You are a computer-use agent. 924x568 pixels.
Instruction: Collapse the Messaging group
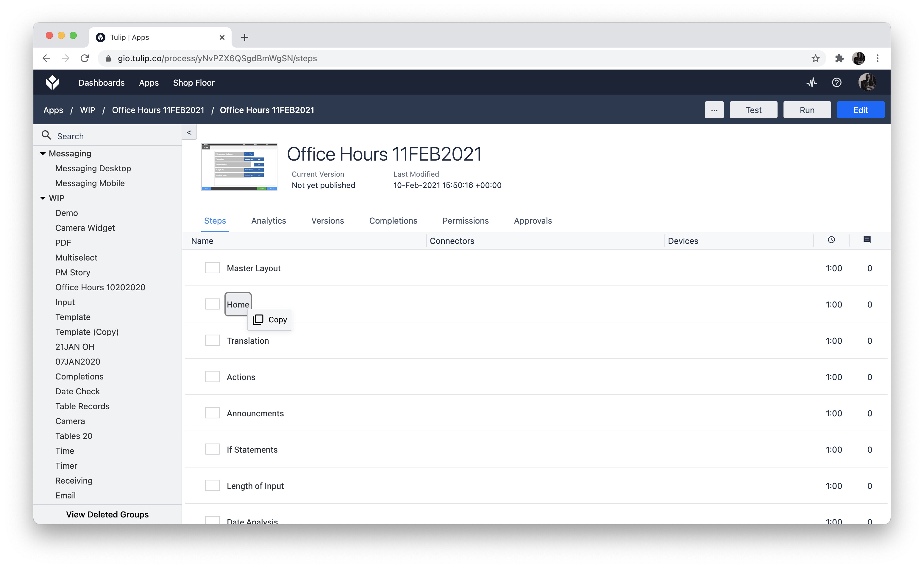pos(43,154)
